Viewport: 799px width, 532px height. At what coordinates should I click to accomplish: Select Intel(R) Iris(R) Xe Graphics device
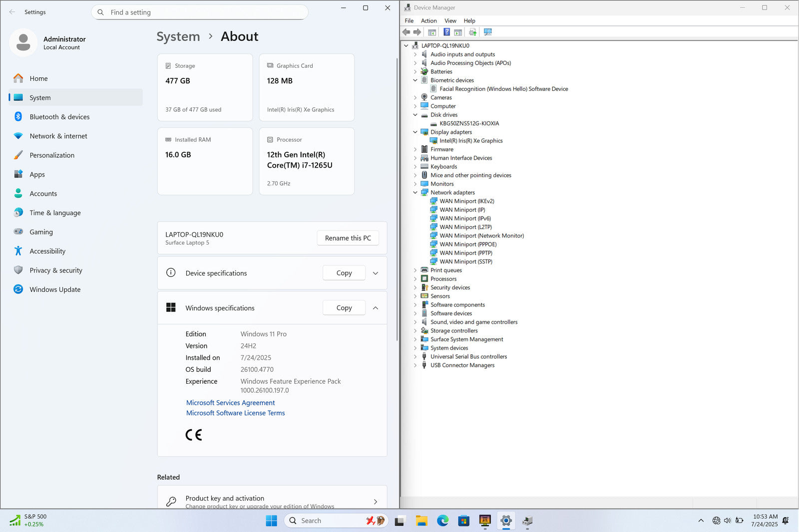tap(471, 141)
